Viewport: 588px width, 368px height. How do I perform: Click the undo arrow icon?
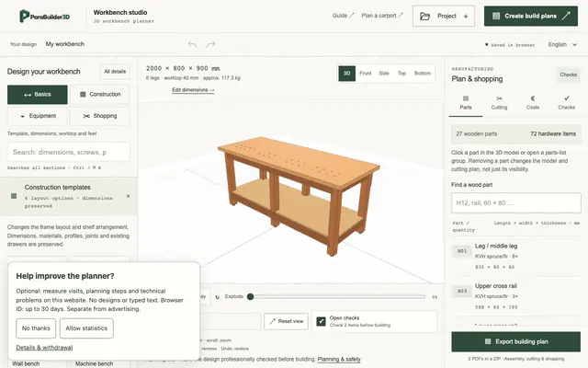click(192, 44)
